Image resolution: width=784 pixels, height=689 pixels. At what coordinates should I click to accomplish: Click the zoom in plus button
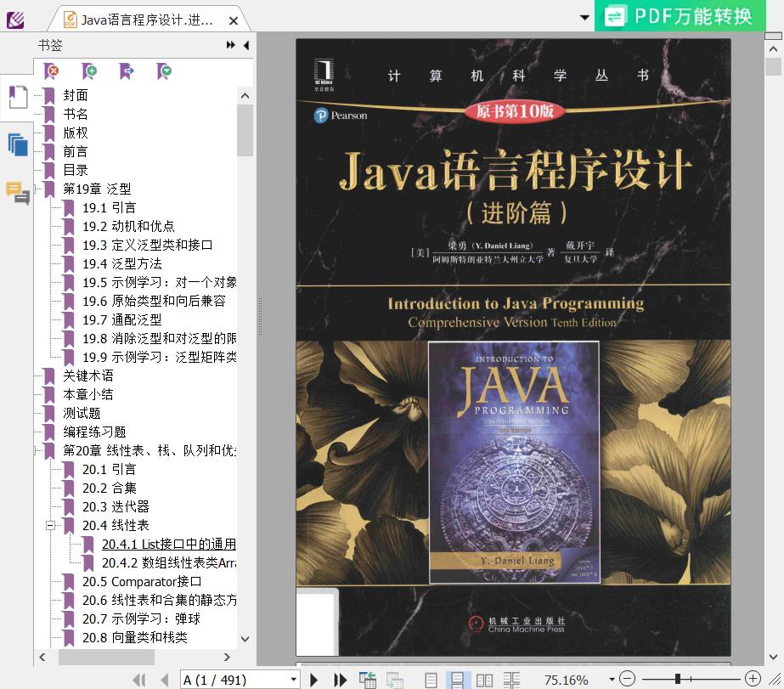click(753, 679)
